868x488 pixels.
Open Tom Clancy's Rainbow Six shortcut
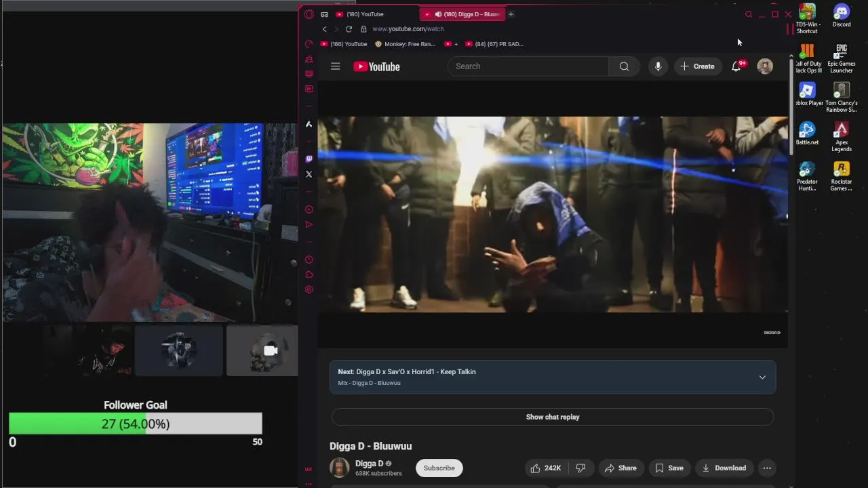842,98
